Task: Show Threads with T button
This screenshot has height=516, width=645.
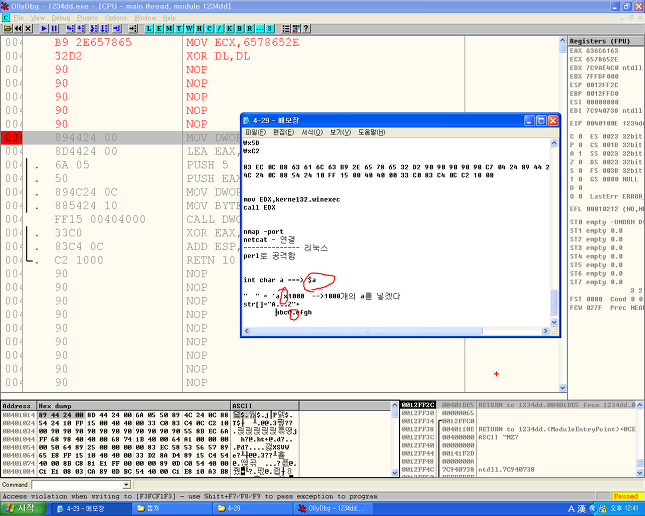Action: (x=179, y=28)
